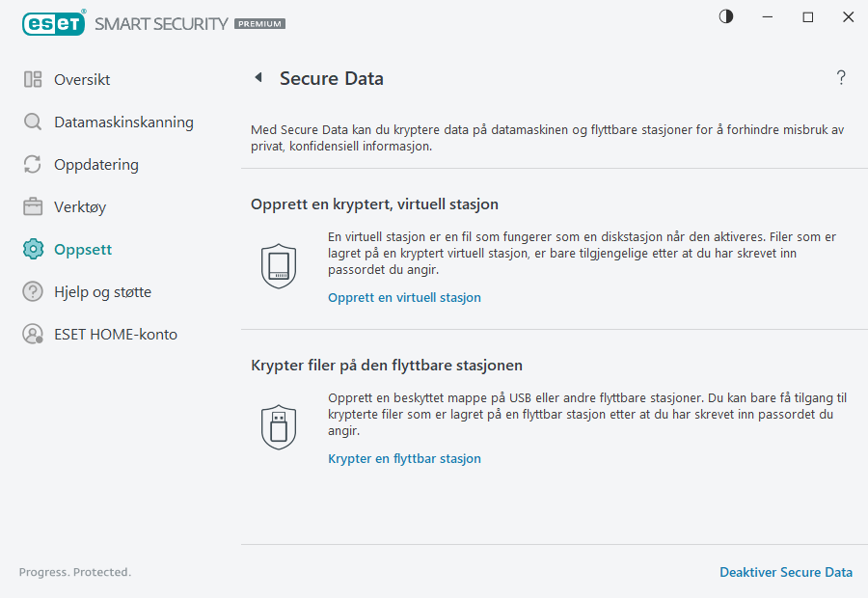The height and width of the screenshot is (598, 868).
Task: Open the ESET HOME-konto account icon
Action: [33, 334]
